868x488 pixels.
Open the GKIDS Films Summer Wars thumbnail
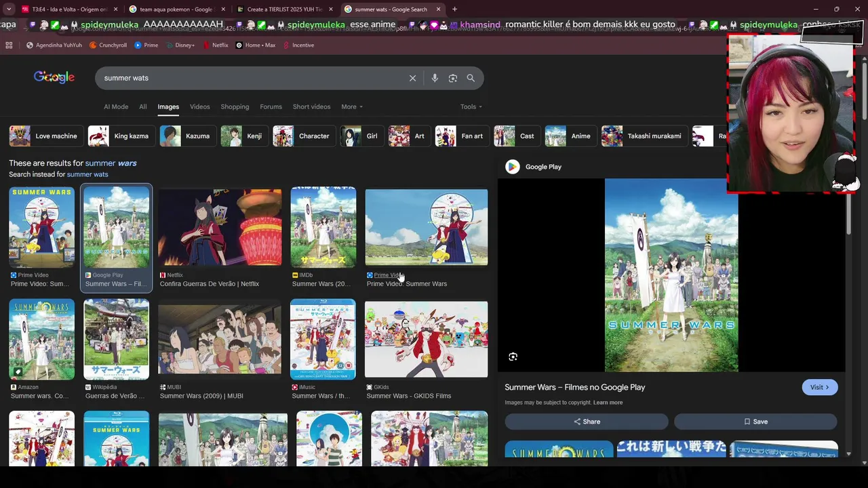(426, 339)
